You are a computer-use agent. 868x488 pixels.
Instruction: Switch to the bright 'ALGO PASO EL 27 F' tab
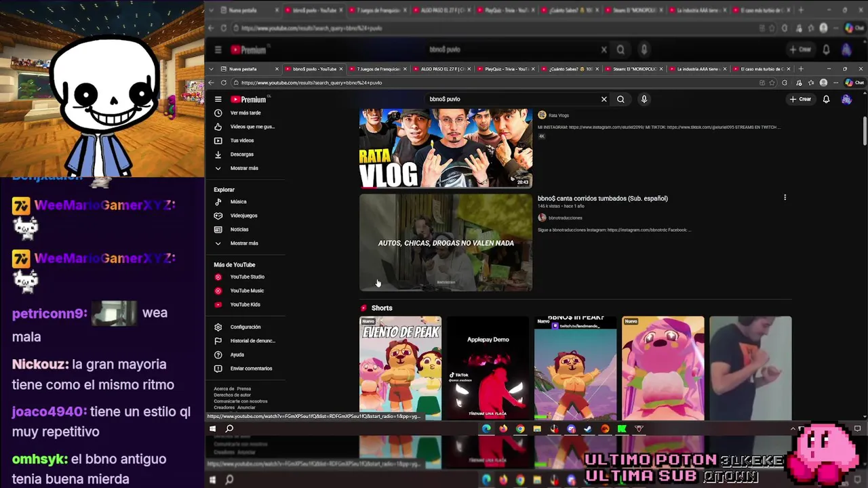441,68
